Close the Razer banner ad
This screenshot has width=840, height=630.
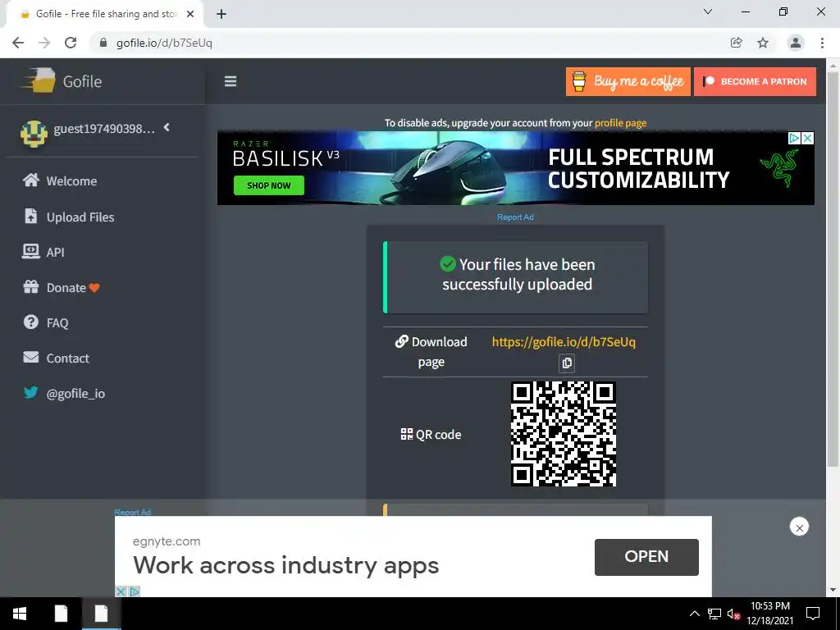(807, 138)
